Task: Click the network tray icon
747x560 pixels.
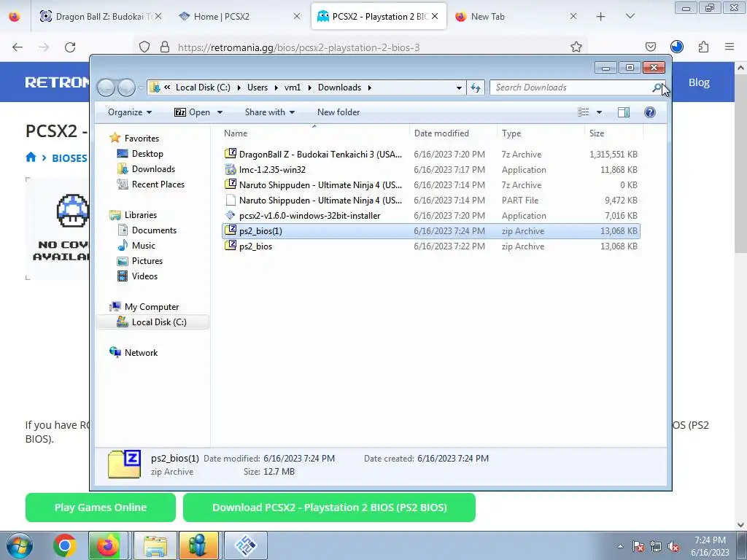Action: pos(656,547)
